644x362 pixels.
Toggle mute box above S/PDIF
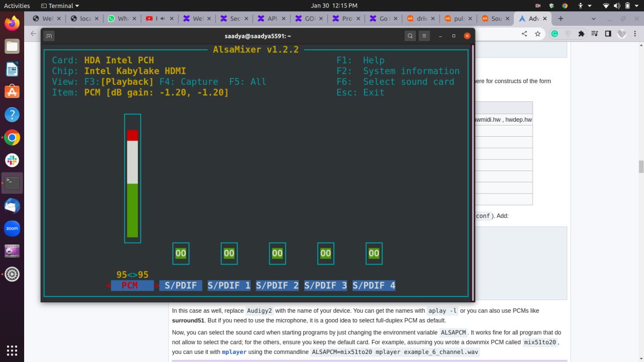pos(181,253)
